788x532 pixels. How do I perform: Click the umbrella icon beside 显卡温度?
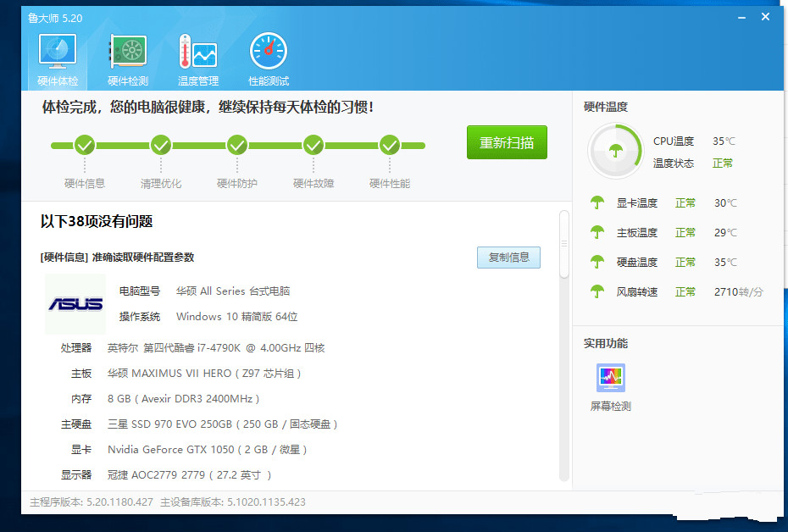(597, 203)
